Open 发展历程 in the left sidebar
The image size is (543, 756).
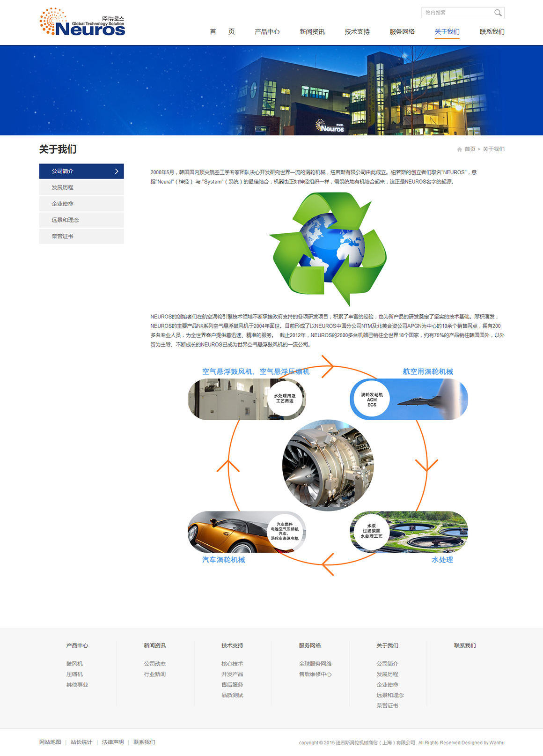(x=81, y=187)
